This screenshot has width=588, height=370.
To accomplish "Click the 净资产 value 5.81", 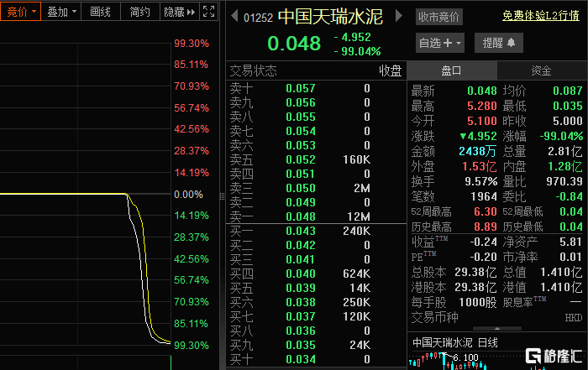I will [x=570, y=242].
